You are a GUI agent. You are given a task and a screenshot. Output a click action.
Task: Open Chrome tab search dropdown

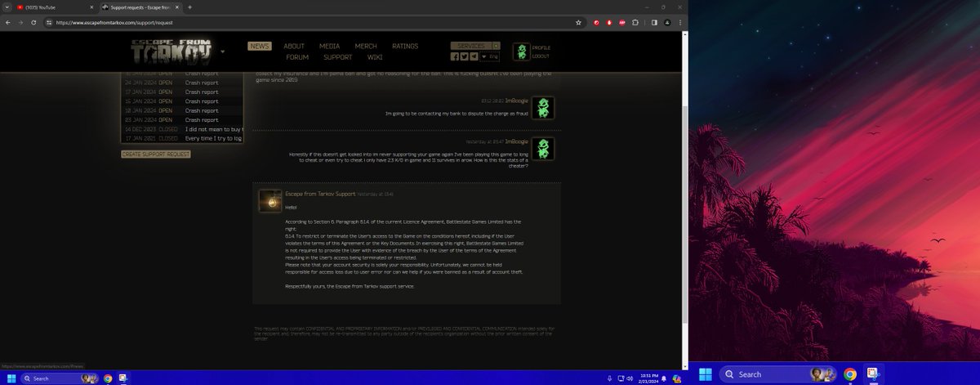7,7
